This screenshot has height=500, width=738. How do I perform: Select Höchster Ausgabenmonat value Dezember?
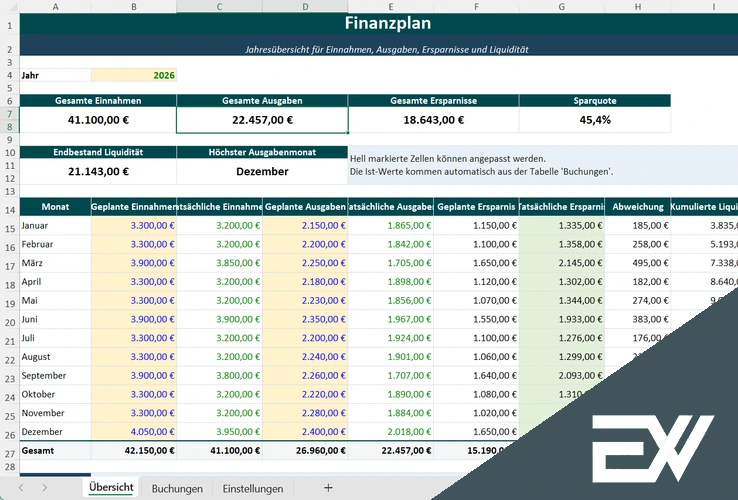pos(262,171)
